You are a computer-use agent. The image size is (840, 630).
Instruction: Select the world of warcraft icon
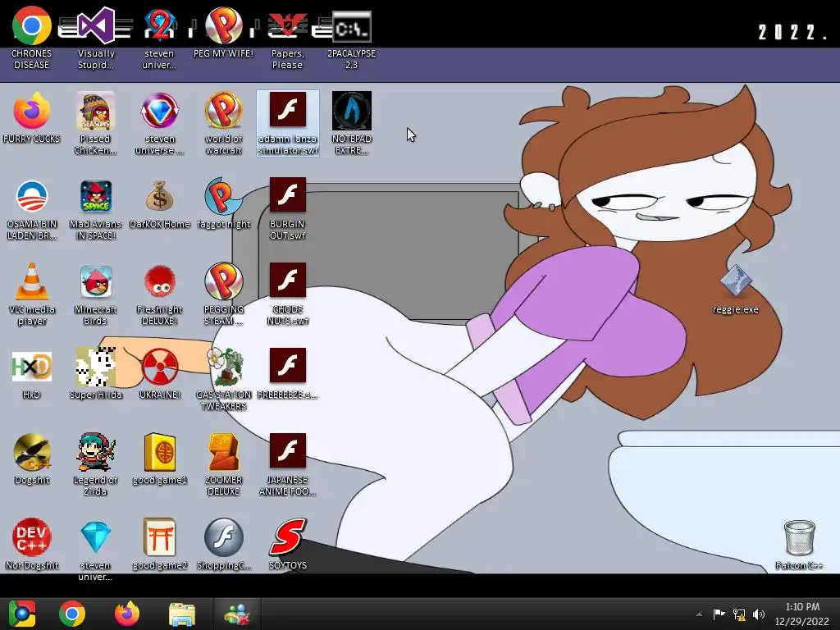(223, 111)
